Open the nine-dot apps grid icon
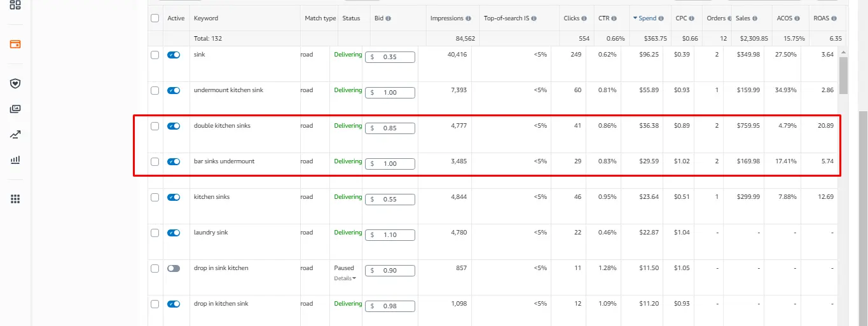The image size is (868, 326). (x=15, y=199)
